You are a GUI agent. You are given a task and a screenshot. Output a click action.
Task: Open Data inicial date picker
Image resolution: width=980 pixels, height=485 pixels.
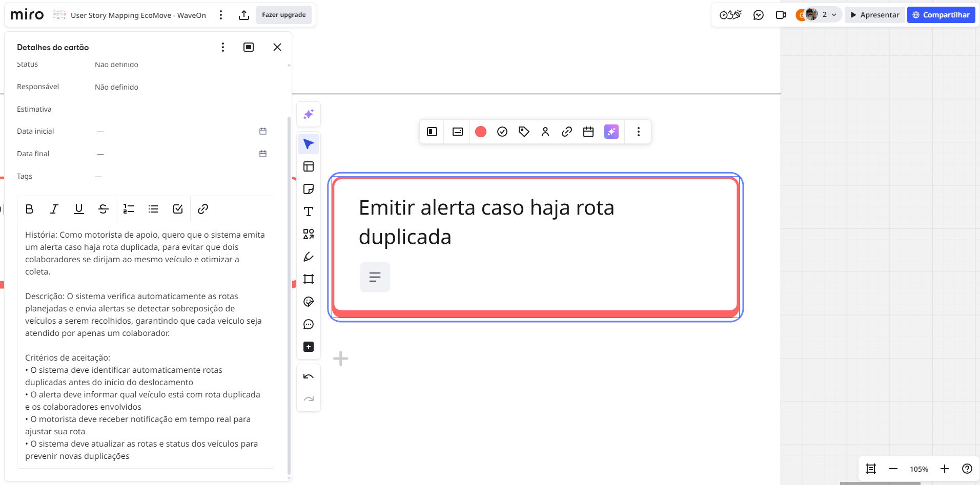(x=263, y=132)
